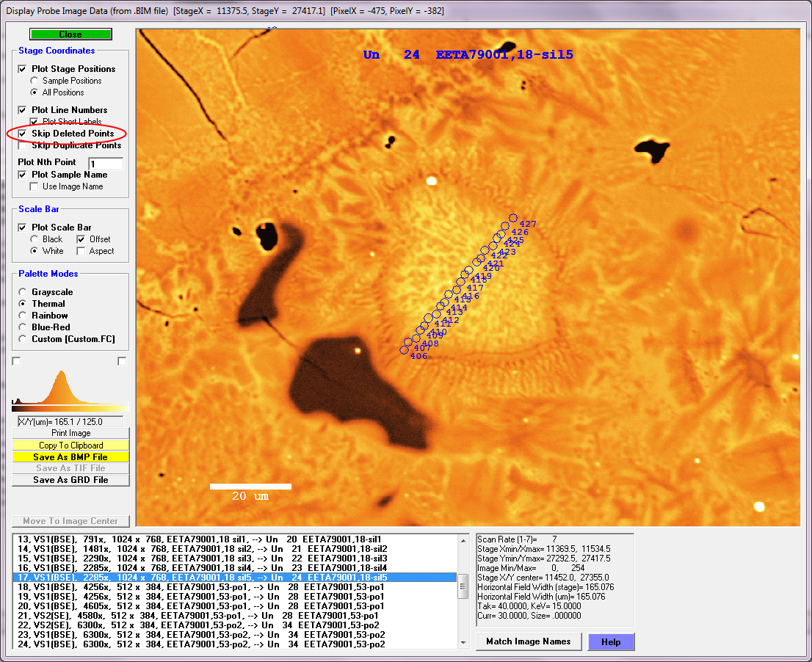Image resolution: width=812 pixels, height=662 pixels.
Task: Check the left histogram limit checkbox
Action: (x=17, y=361)
